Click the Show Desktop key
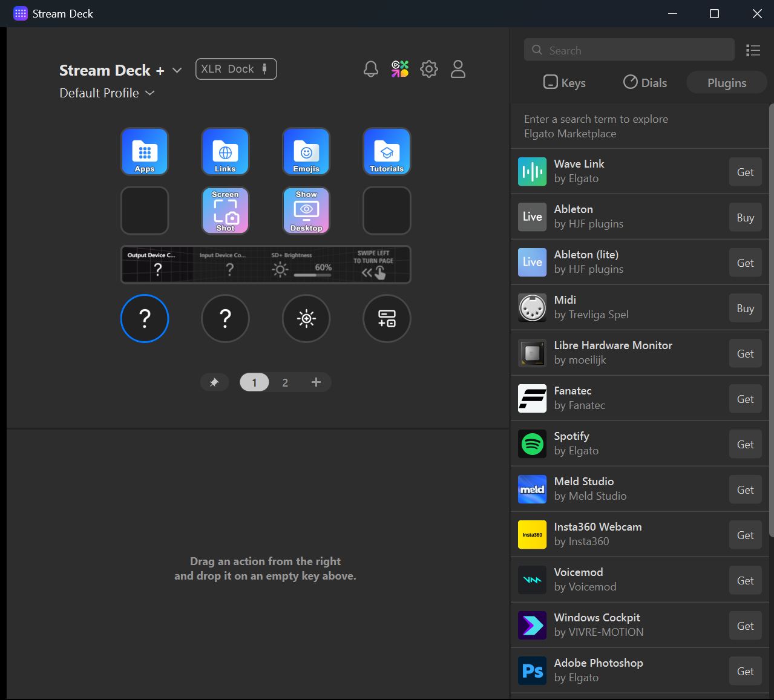774x700 pixels. point(306,211)
